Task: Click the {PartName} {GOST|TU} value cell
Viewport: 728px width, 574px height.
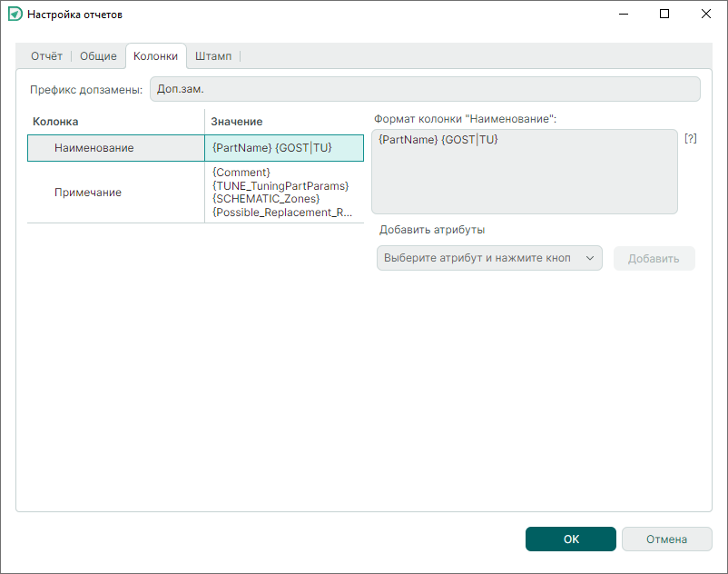Action: 283,148
